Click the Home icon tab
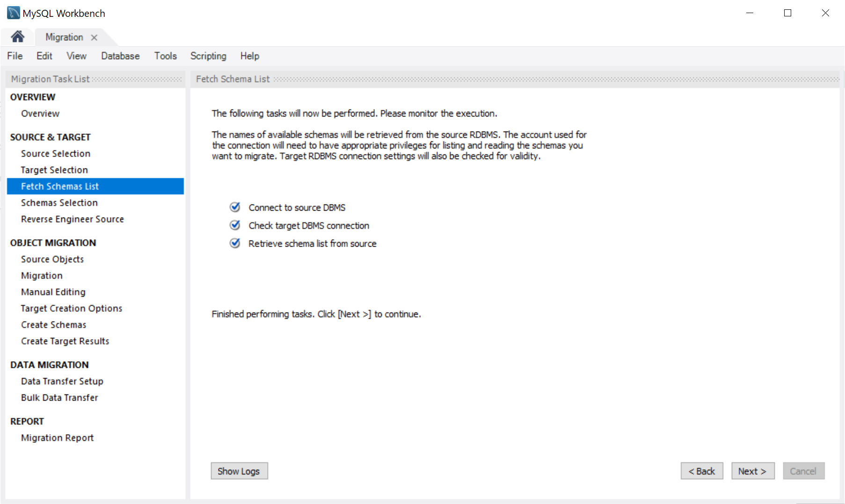The image size is (845, 504). [18, 37]
